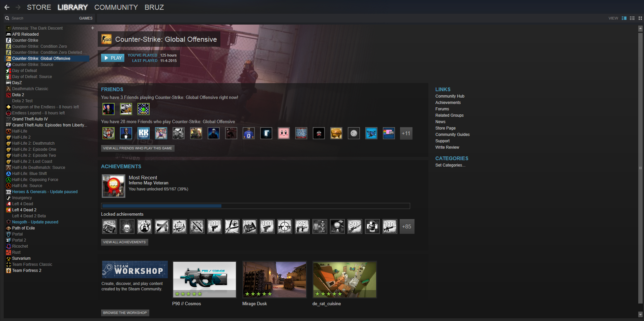644x321 pixels.
Task: Open the Mirage Dusk workshop thumbnail
Action: 275,280
